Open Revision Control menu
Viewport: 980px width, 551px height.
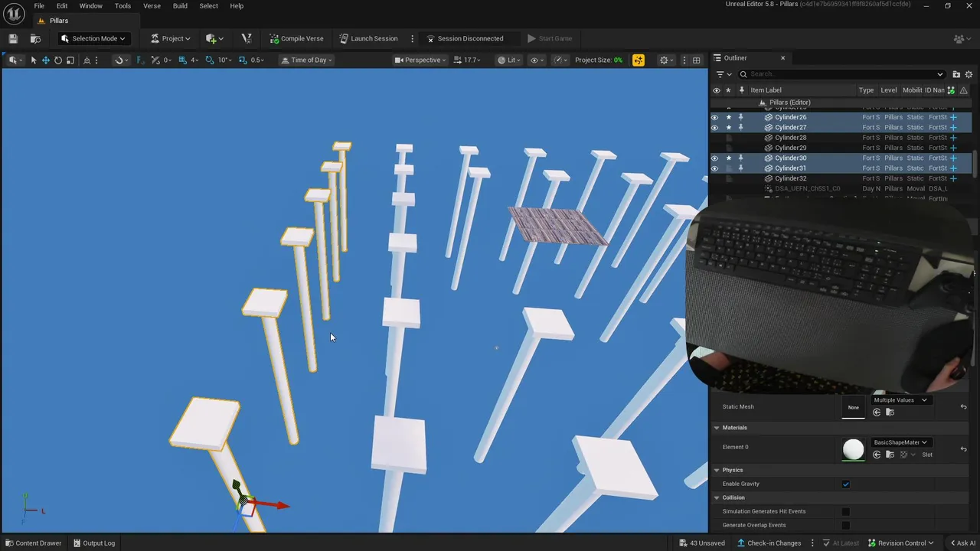[900, 543]
